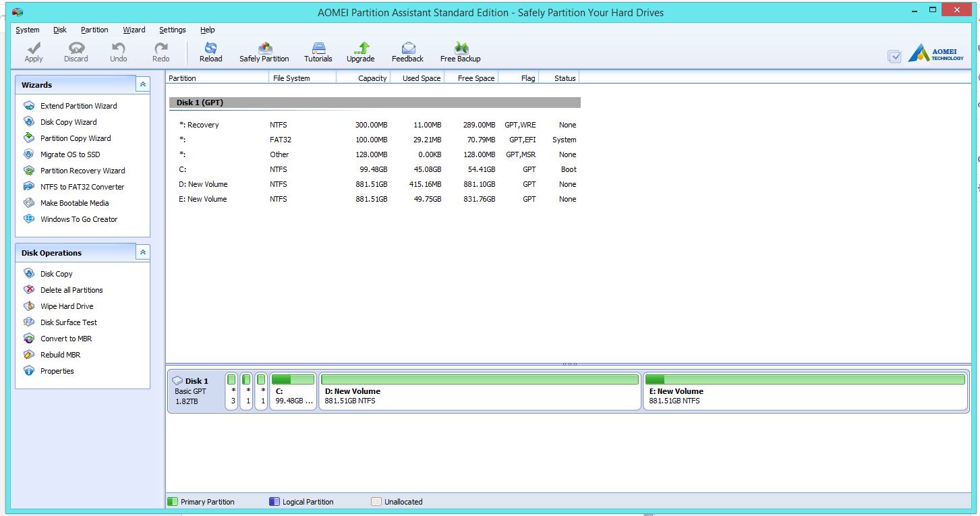Collapse the Disk Operations panel
The width and height of the screenshot is (980, 516).
tap(142, 252)
